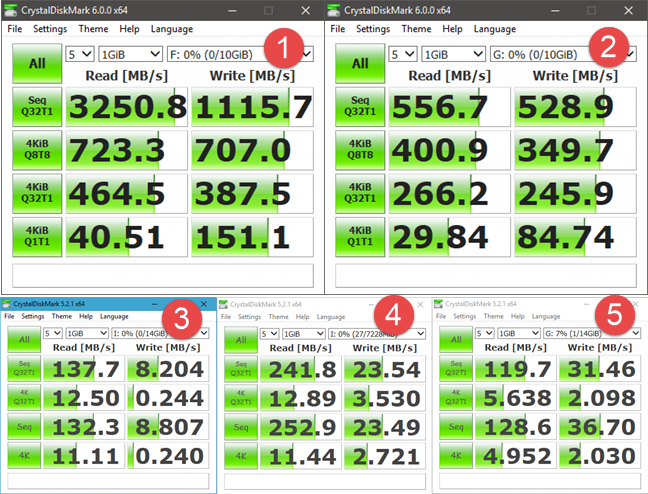Click All button in the G: 7% (1/14GiB) window
Viewport: 648px width, 494px height.
coord(456,339)
